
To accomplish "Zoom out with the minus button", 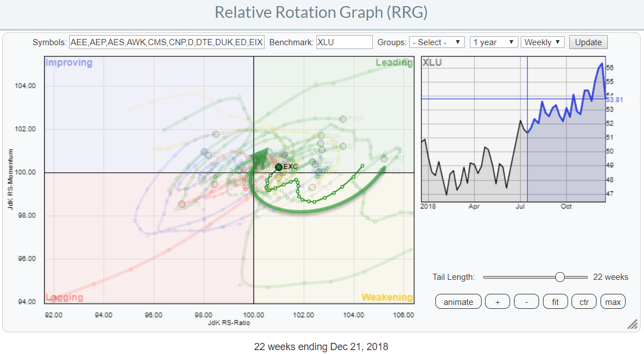I will point(526,302).
